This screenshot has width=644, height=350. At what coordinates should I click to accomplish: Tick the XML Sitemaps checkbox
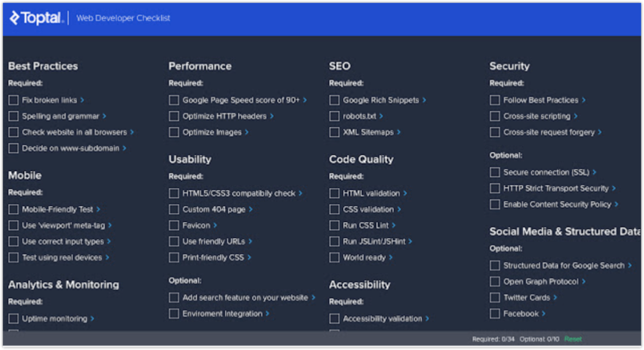pos(334,132)
